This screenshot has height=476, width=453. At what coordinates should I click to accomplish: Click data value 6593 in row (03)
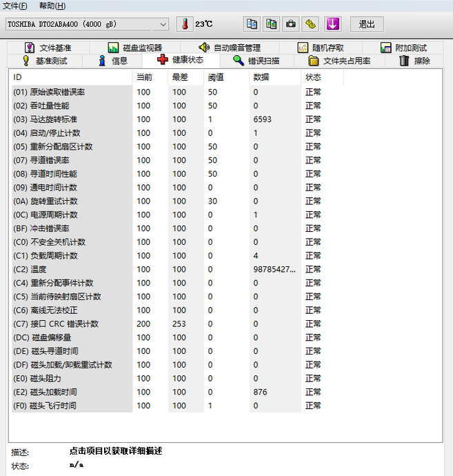[x=263, y=119]
